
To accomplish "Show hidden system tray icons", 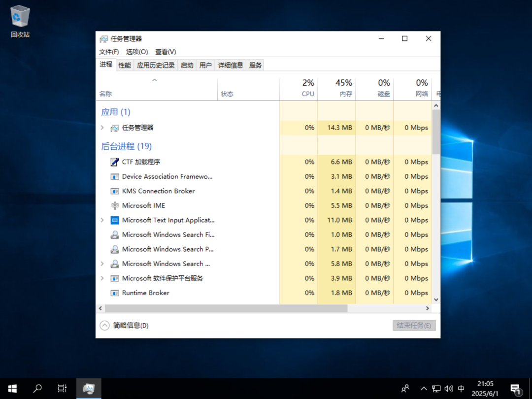I will pos(424,389).
